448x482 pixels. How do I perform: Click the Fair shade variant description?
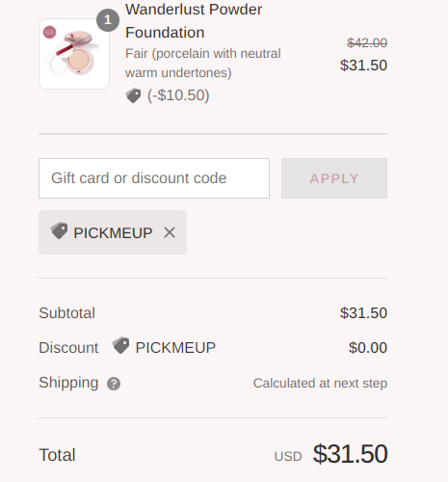[203, 63]
